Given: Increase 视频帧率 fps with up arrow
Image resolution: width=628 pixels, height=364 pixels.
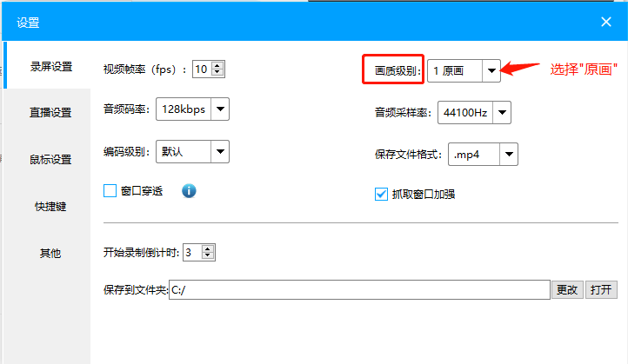Looking at the screenshot, I should 217,66.
